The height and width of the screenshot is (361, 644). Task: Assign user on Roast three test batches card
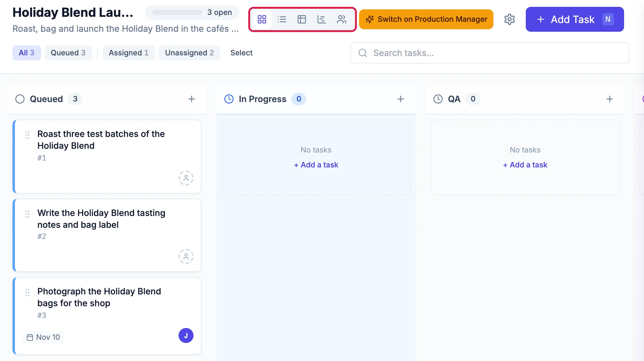pyautogui.click(x=186, y=178)
